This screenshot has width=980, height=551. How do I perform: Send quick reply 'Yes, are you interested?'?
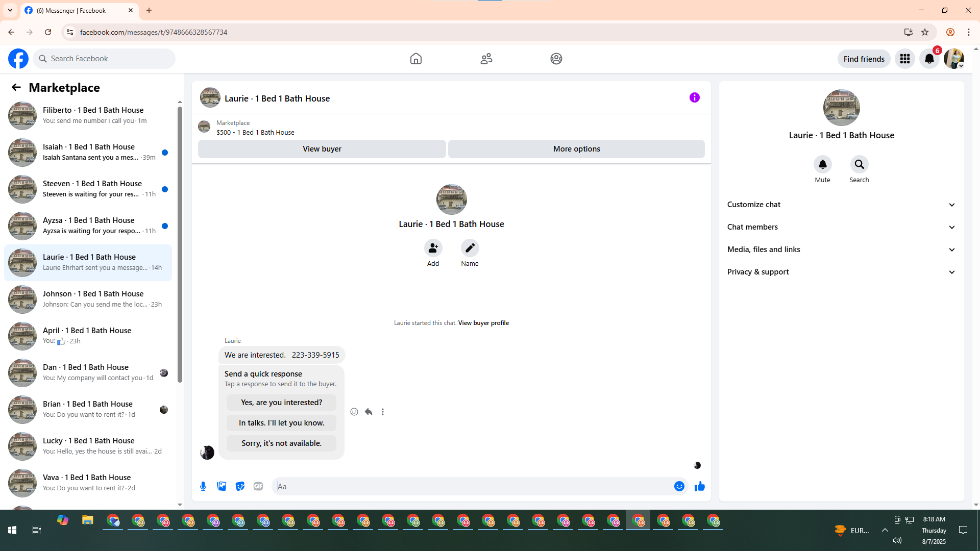point(281,403)
